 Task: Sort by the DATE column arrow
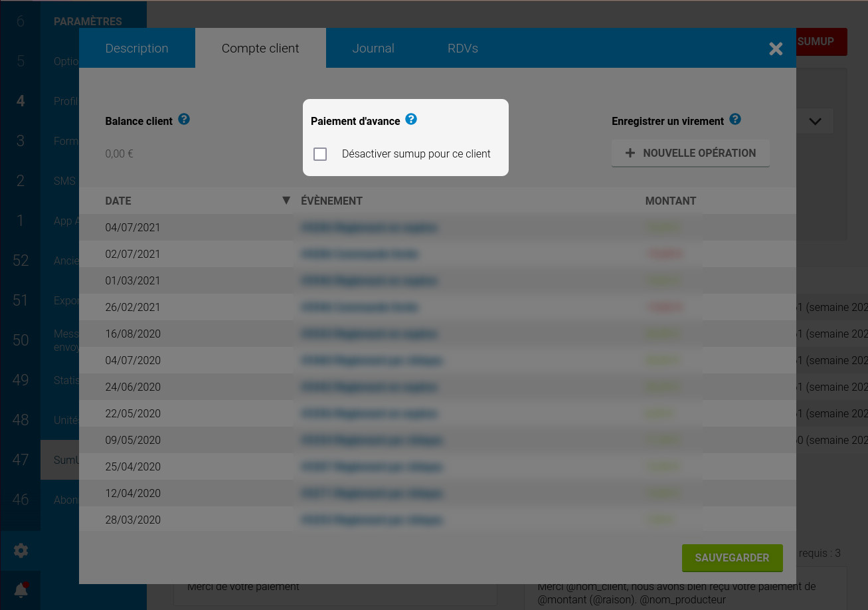click(286, 201)
